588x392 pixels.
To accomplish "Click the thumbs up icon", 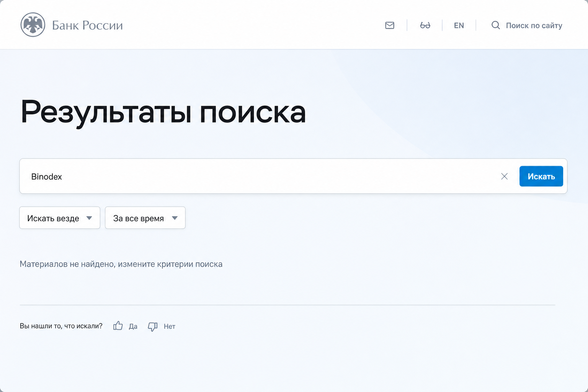I will point(118,326).
